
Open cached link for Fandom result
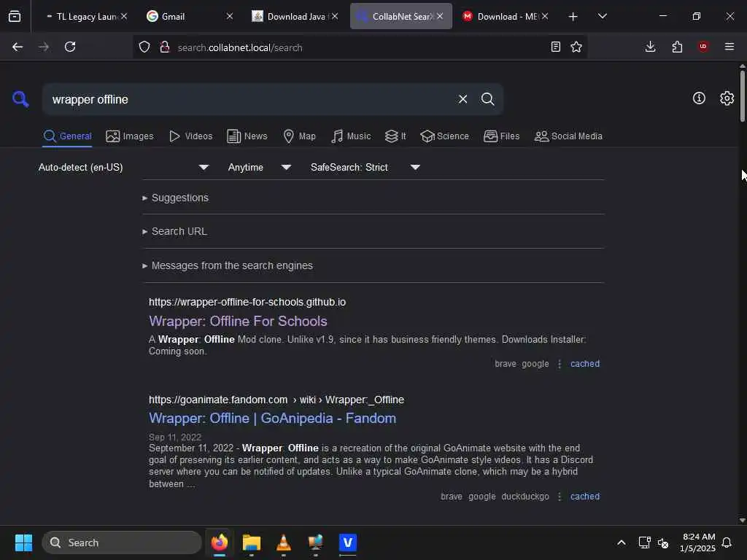(585, 496)
